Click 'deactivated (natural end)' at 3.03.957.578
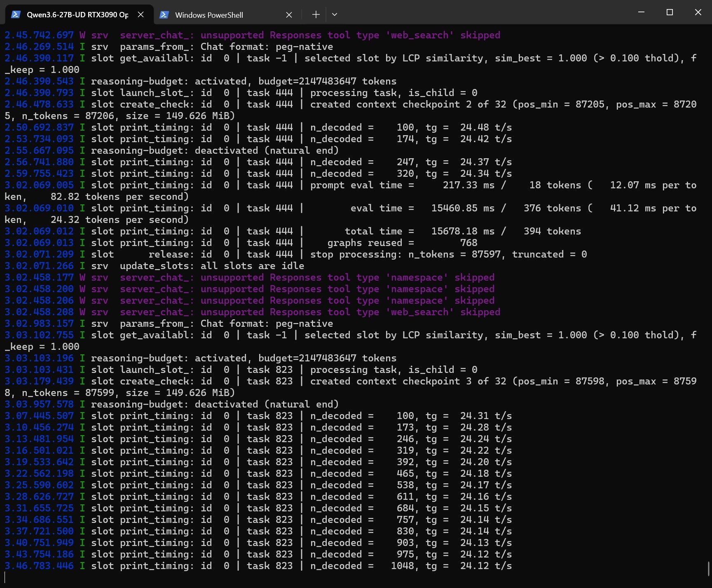712x588 pixels. click(267, 404)
